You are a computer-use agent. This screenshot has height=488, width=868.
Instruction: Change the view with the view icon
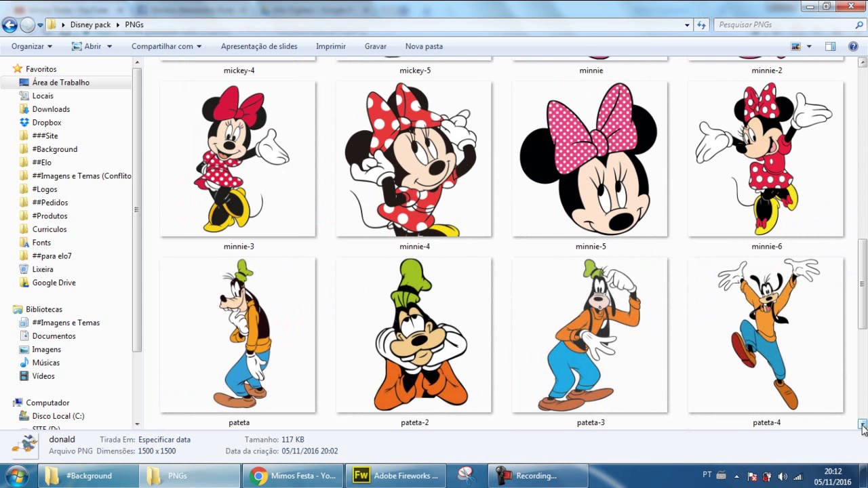click(796, 46)
